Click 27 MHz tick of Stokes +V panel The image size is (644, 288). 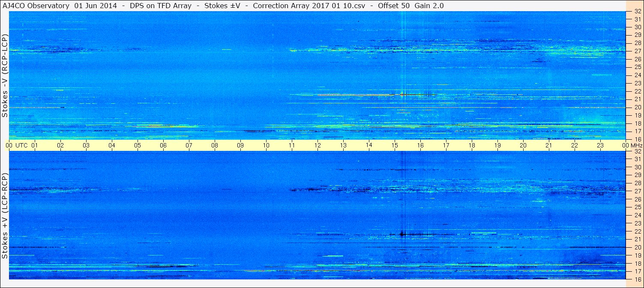click(x=637, y=191)
